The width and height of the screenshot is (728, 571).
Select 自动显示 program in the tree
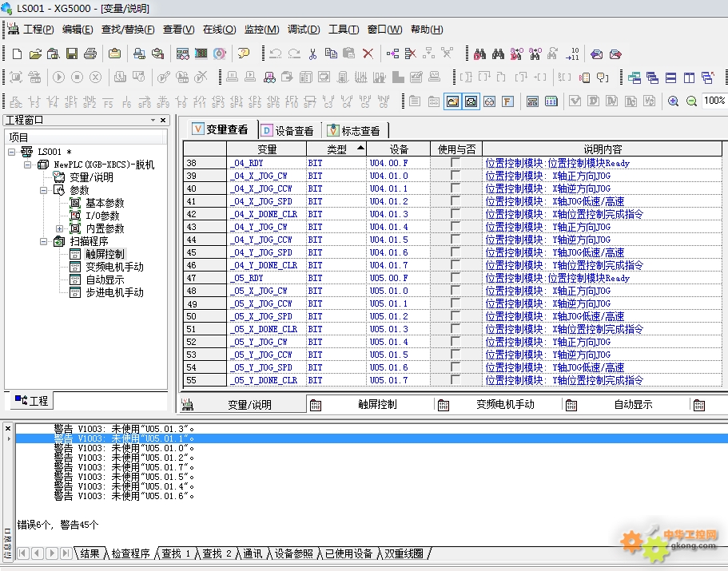(105, 280)
